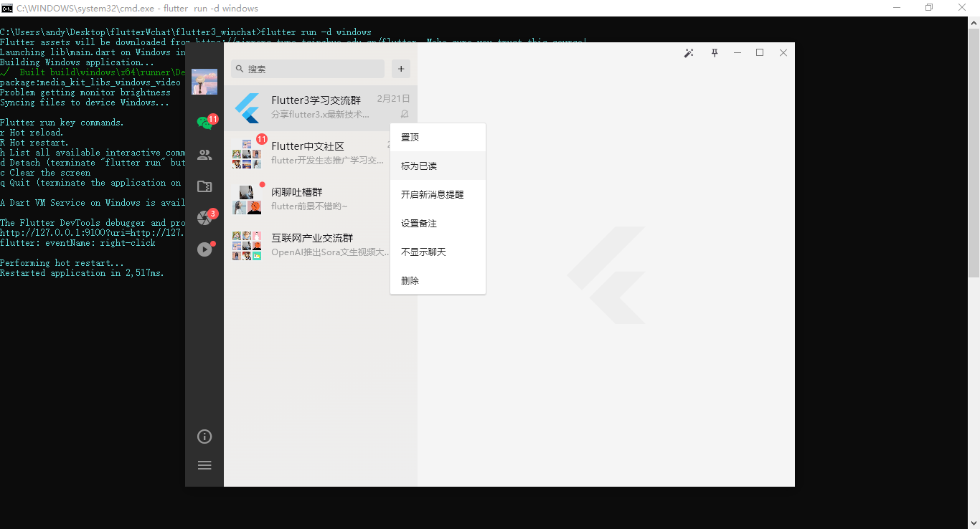Focus the 搜索 search field
Viewport: 980px width, 529px height.
pos(308,69)
